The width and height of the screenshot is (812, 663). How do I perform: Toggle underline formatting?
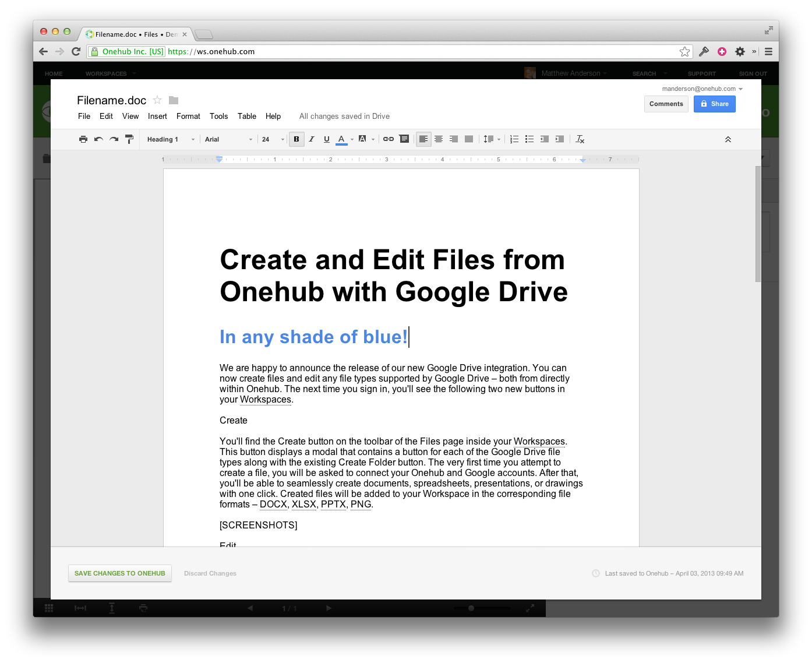(x=327, y=139)
